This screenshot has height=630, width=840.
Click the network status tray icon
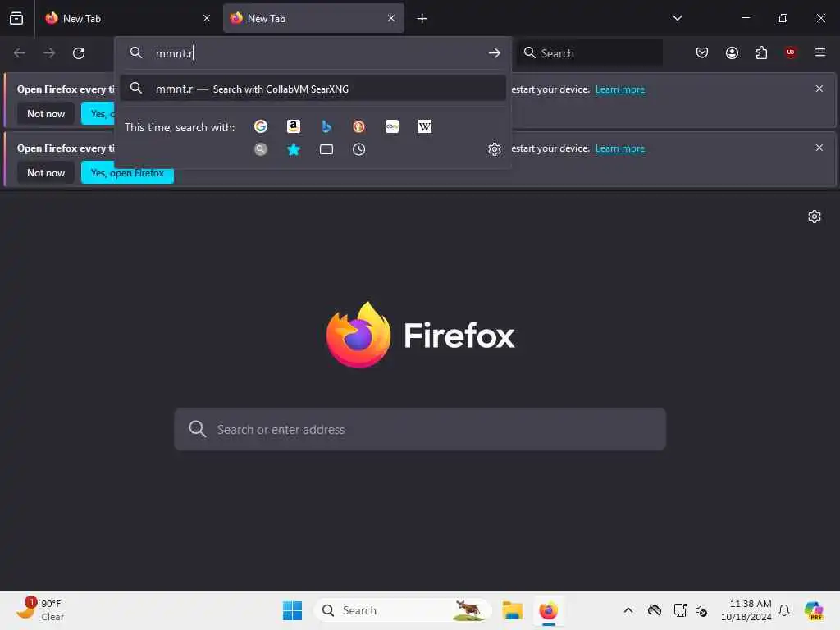(680, 610)
